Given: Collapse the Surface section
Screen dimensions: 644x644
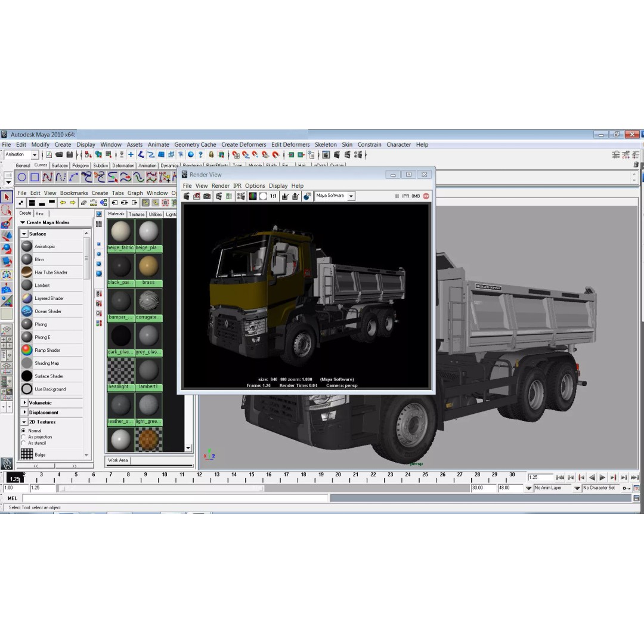Looking at the screenshot, I should click(x=24, y=234).
